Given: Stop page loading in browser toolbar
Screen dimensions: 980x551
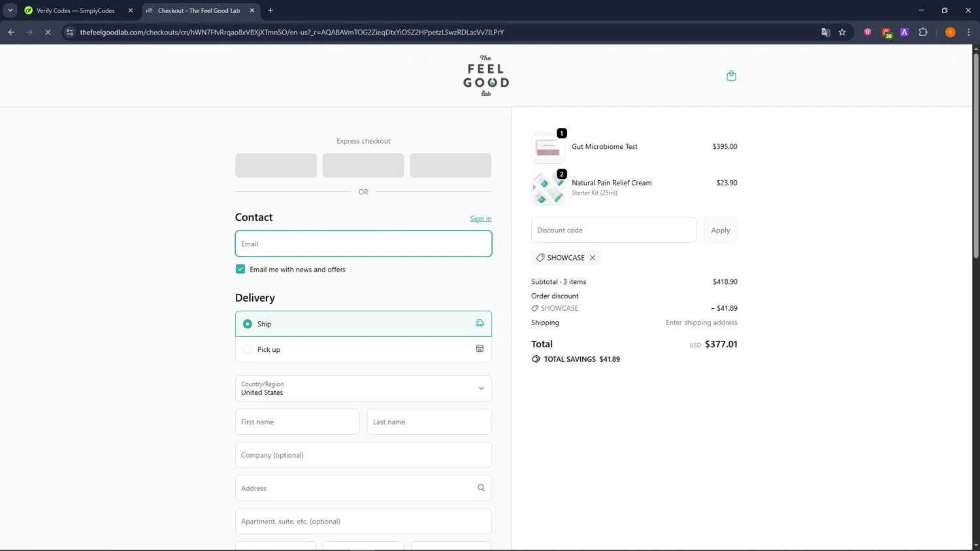Looking at the screenshot, I should pos(48,32).
